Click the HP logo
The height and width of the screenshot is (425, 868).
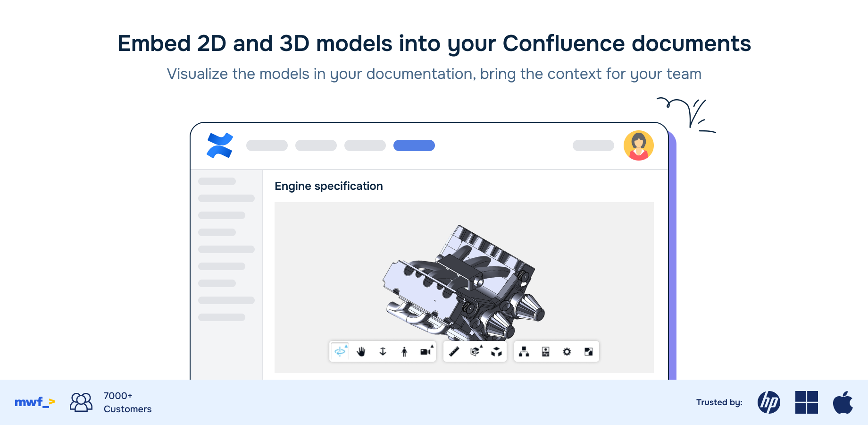769,402
